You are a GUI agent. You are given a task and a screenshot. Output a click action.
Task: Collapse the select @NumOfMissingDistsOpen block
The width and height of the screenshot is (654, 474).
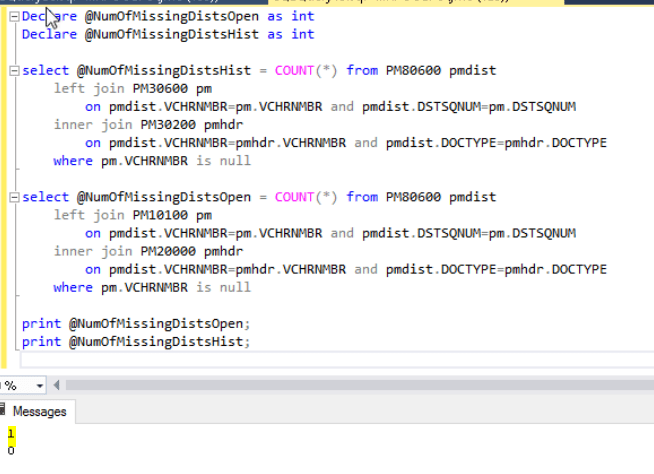click(x=13, y=197)
